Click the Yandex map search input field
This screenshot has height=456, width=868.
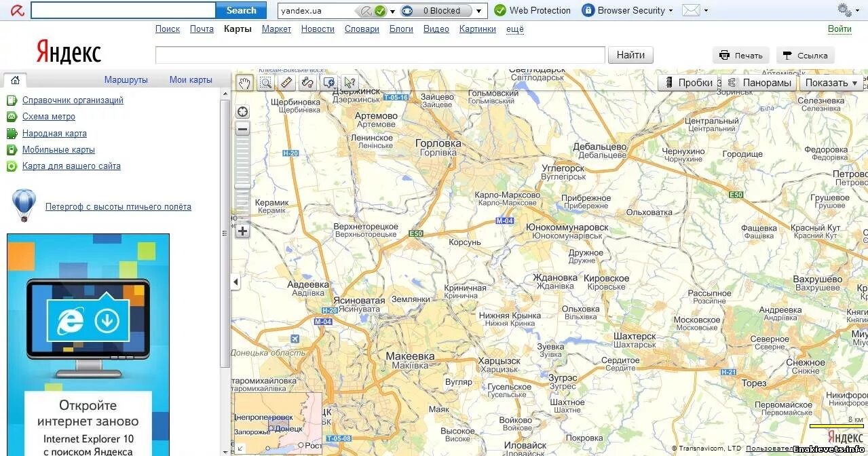click(380, 55)
